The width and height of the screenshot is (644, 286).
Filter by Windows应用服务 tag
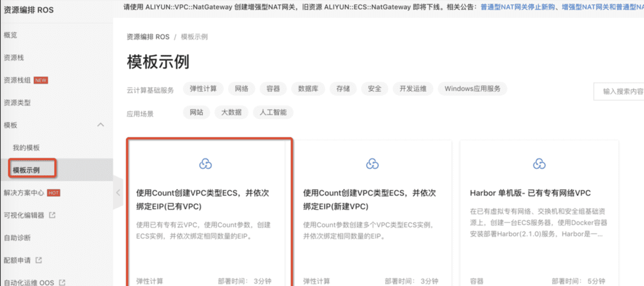tap(472, 89)
